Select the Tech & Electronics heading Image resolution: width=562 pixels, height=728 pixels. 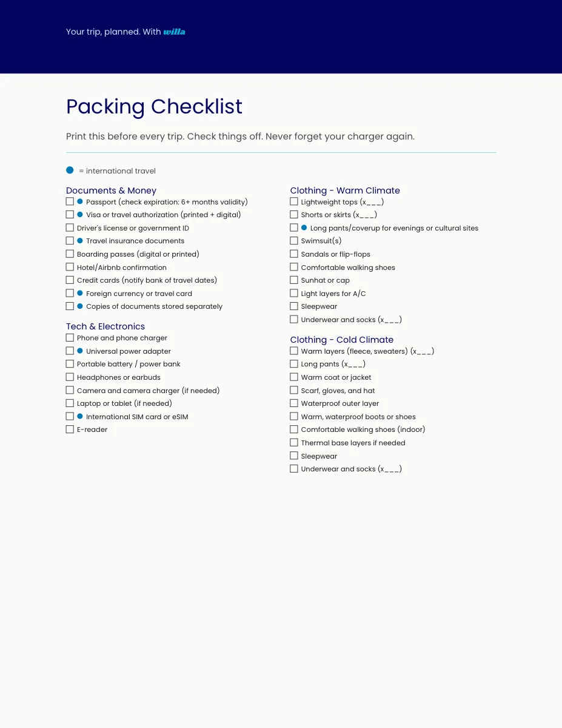click(x=105, y=326)
